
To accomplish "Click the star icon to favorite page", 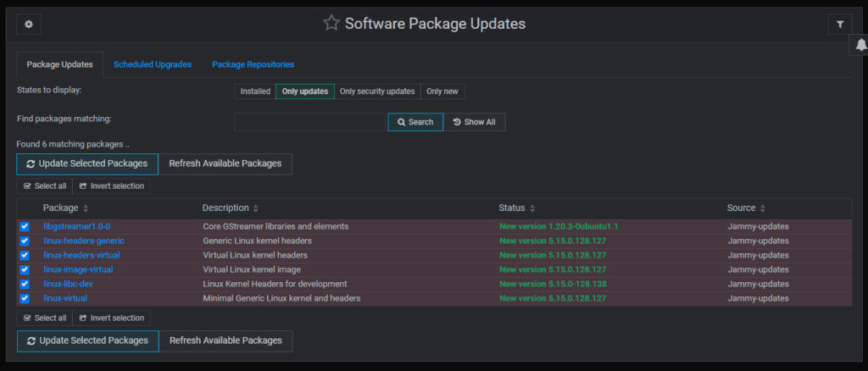I will click(x=331, y=24).
